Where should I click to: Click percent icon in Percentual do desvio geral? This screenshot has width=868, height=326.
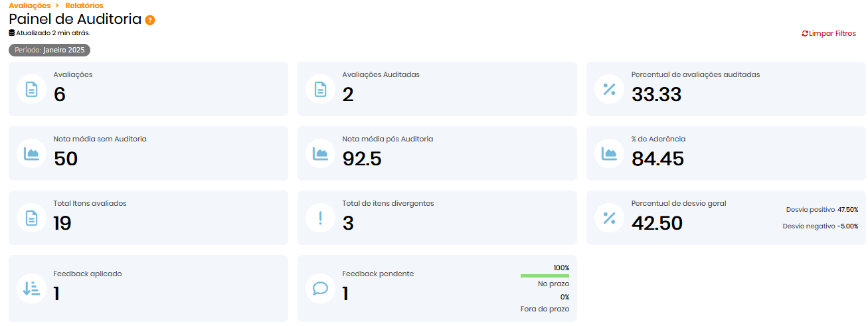pos(609,218)
